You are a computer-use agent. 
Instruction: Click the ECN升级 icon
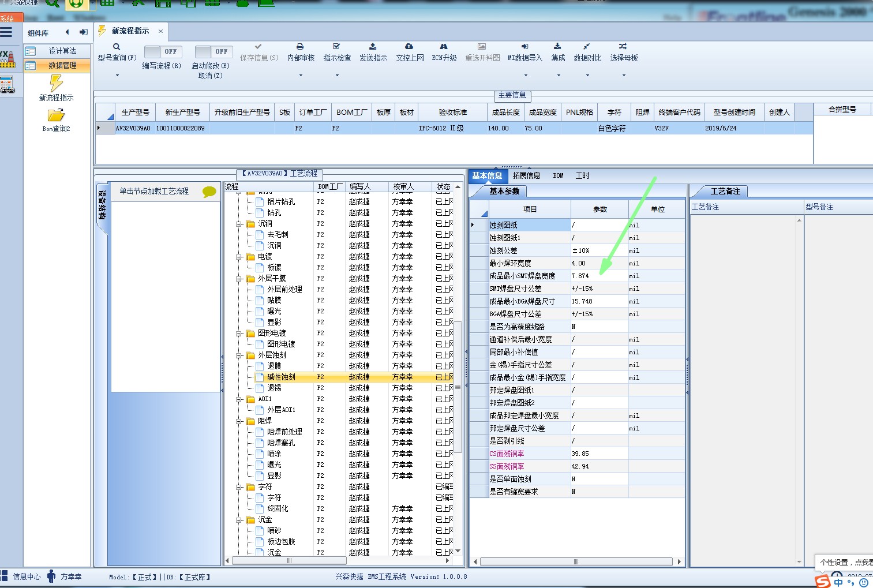point(444,46)
